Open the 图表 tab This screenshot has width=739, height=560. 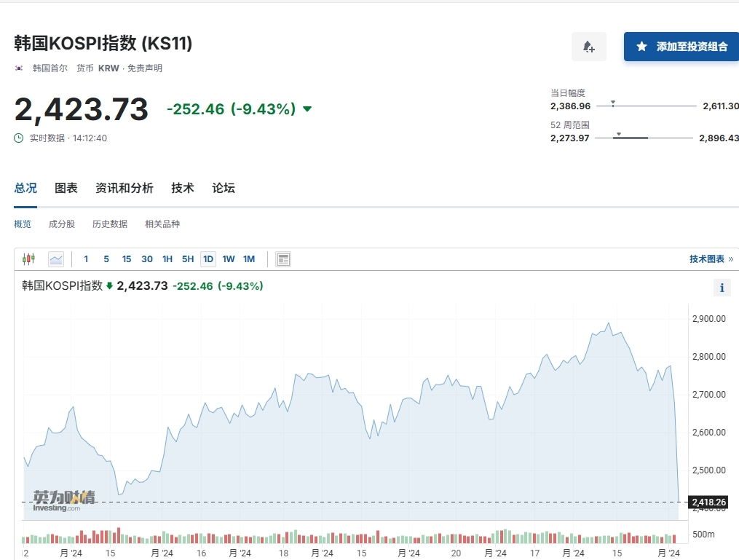point(66,188)
